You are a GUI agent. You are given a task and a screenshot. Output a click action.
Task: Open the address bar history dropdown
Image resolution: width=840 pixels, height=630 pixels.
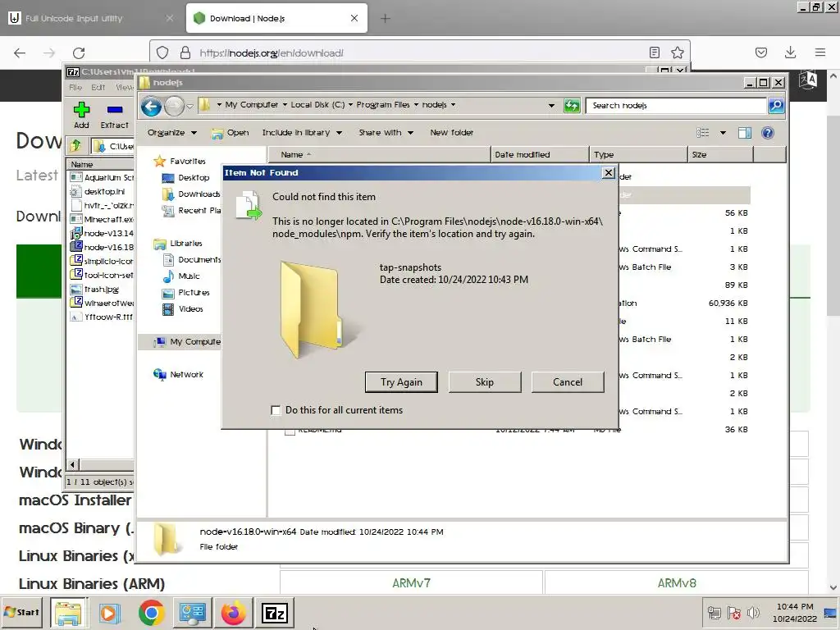pyautogui.click(x=551, y=106)
